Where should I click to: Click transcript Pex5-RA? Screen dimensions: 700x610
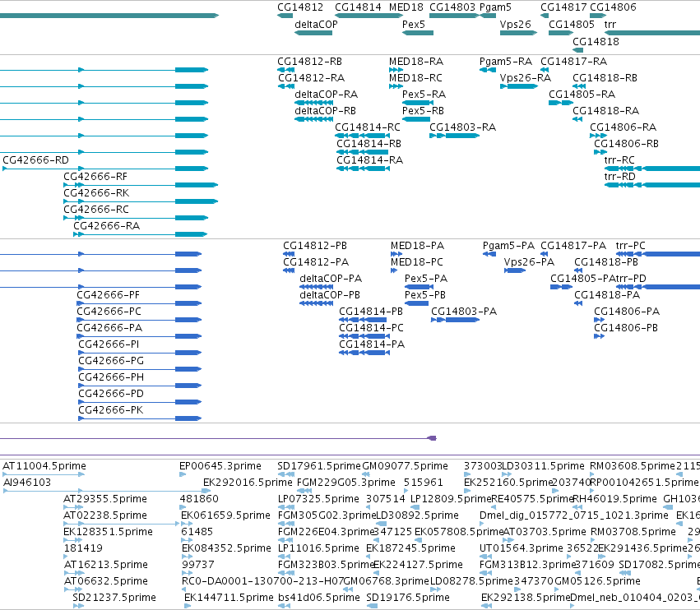click(x=424, y=95)
